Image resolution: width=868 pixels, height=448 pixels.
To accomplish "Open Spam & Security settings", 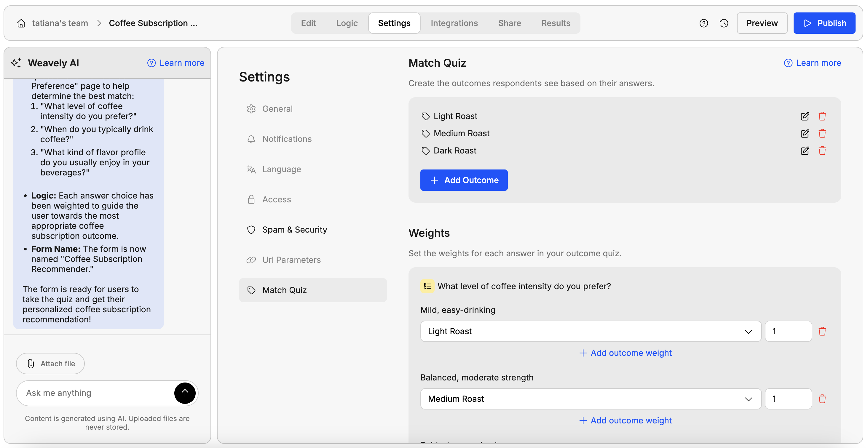I will coord(313,230).
